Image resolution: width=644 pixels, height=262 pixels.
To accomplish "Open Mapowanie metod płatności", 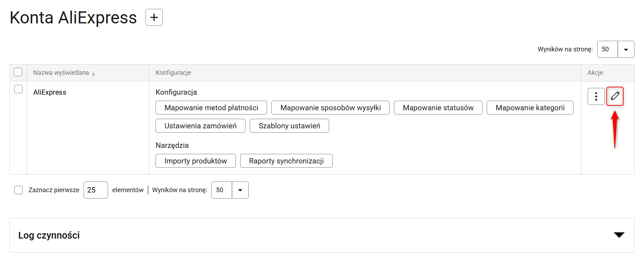I will [211, 108].
